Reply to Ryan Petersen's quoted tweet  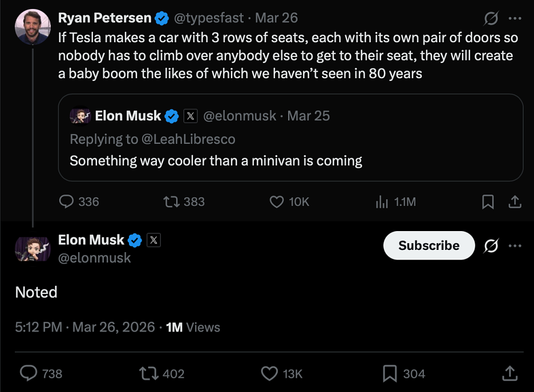point(67,201)
